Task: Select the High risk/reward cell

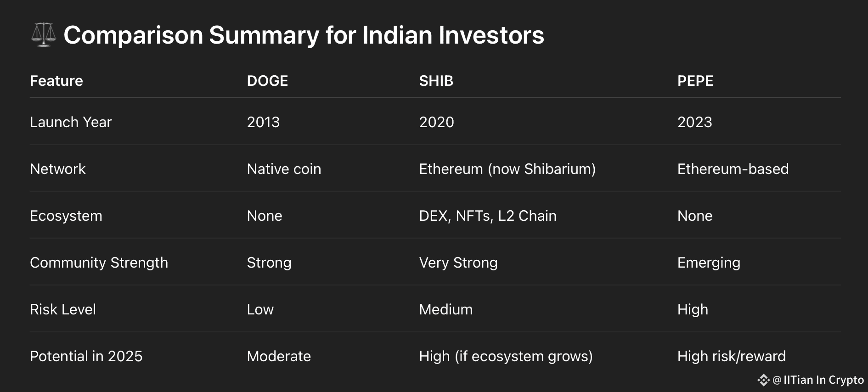Action: pos(732,356)
